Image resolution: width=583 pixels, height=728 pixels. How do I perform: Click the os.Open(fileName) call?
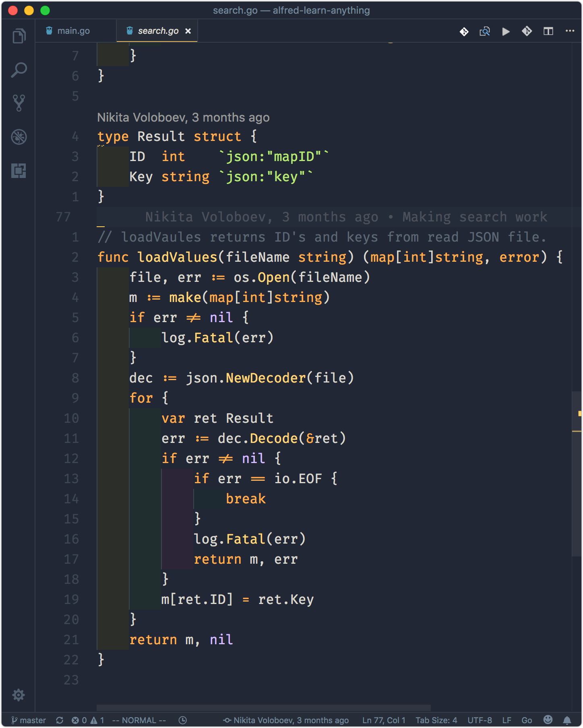(x=302, y=277)
